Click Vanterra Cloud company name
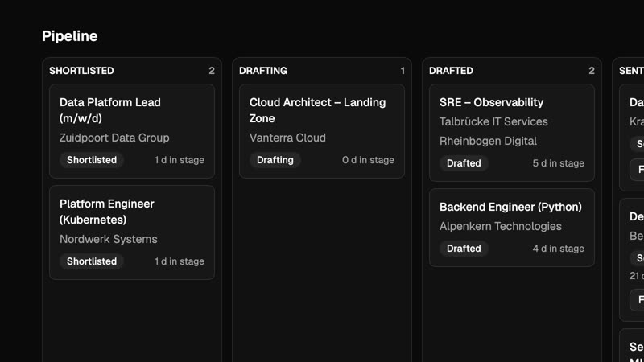This screenshot has width=644, height=362. point(287,138)
